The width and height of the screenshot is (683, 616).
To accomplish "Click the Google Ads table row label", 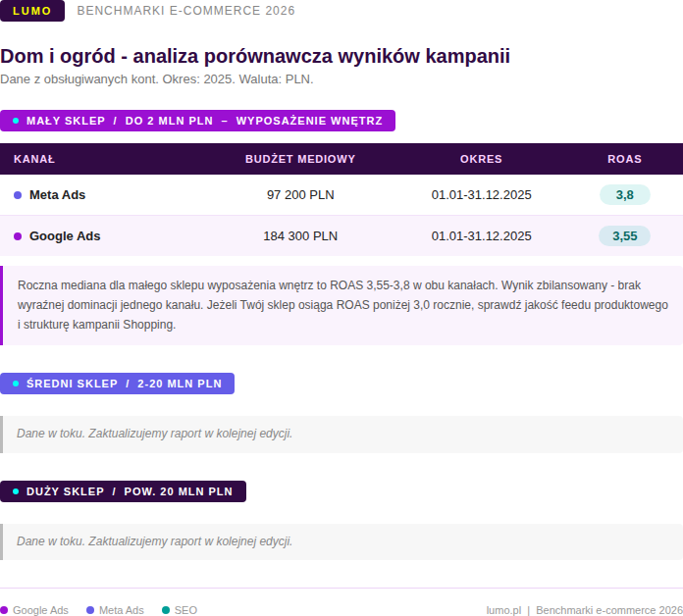I will coord(65,236).
